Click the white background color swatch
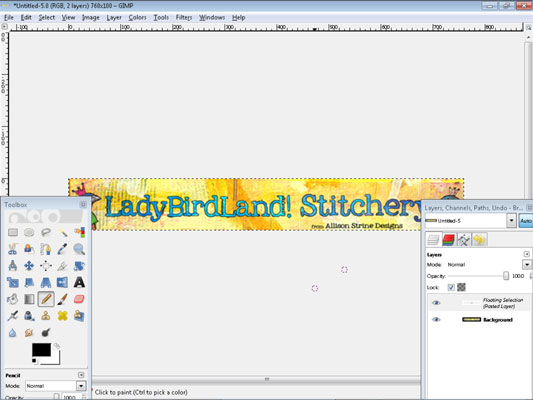533x400 pixels. click(x=56, y=360)
